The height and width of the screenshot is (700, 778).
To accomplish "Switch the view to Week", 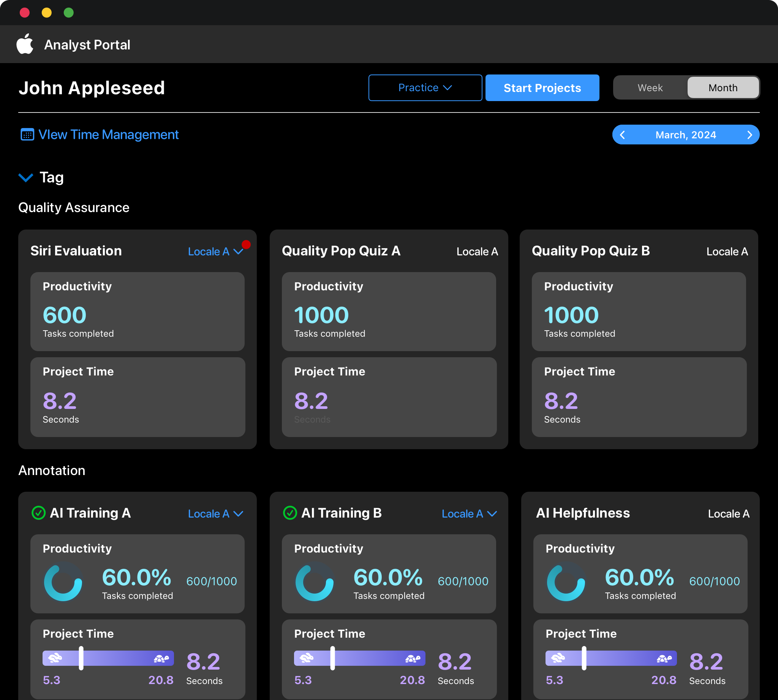I will 650,88.
